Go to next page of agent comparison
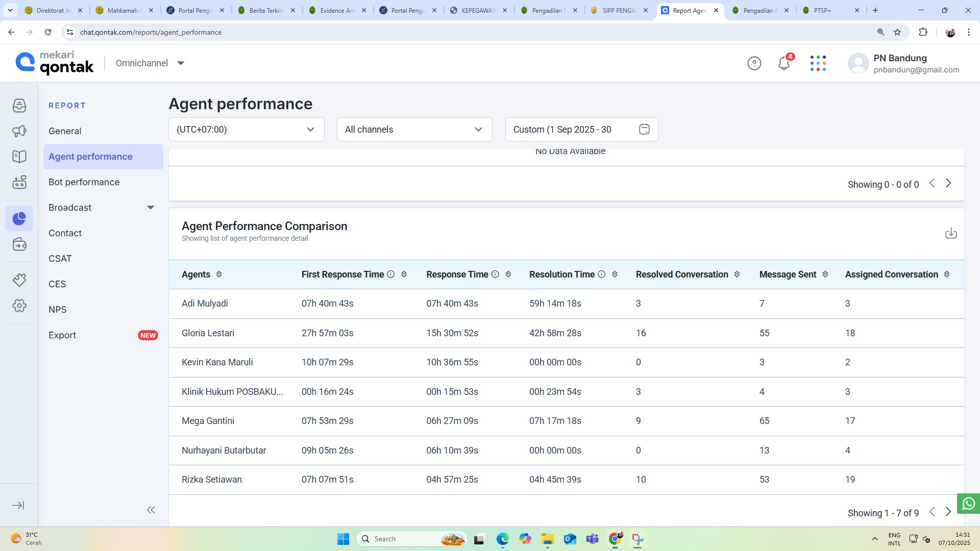 (948, 512)
